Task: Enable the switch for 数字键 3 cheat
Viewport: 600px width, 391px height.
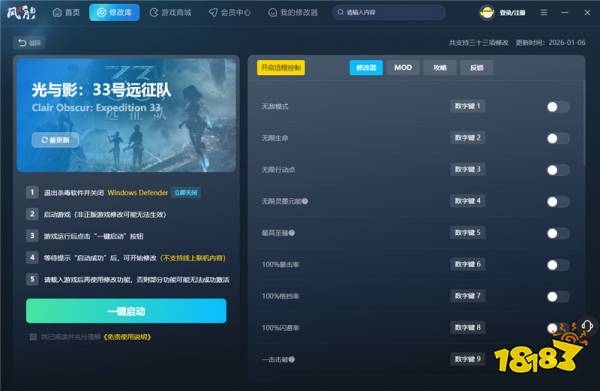Action: coord(558,170)
